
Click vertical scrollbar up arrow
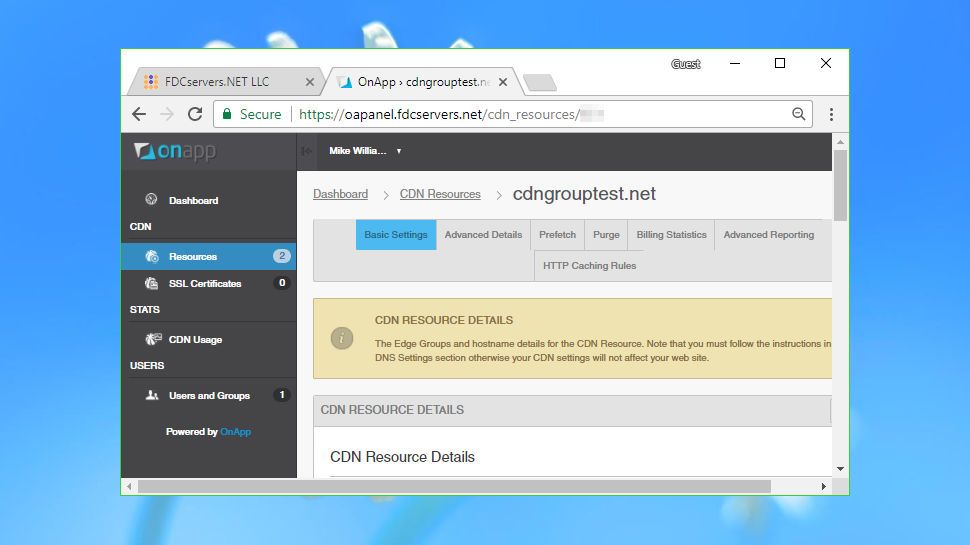click(840, 142)
